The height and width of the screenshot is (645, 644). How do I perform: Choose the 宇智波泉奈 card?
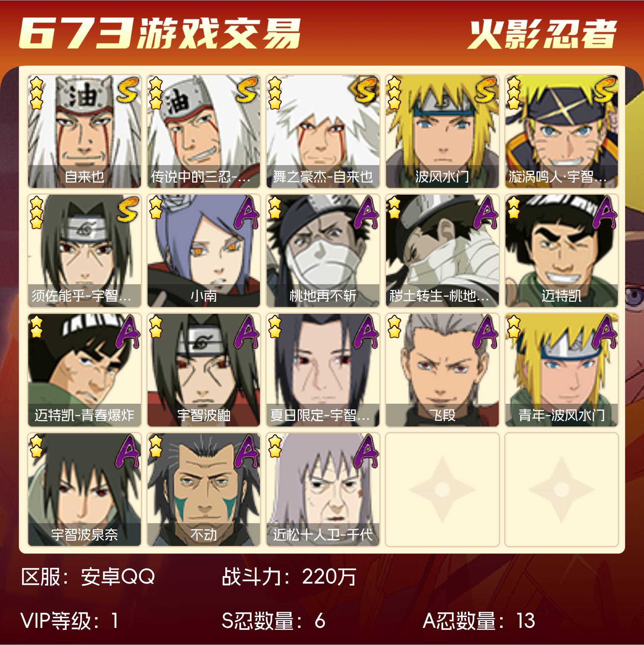coord(84,490)
